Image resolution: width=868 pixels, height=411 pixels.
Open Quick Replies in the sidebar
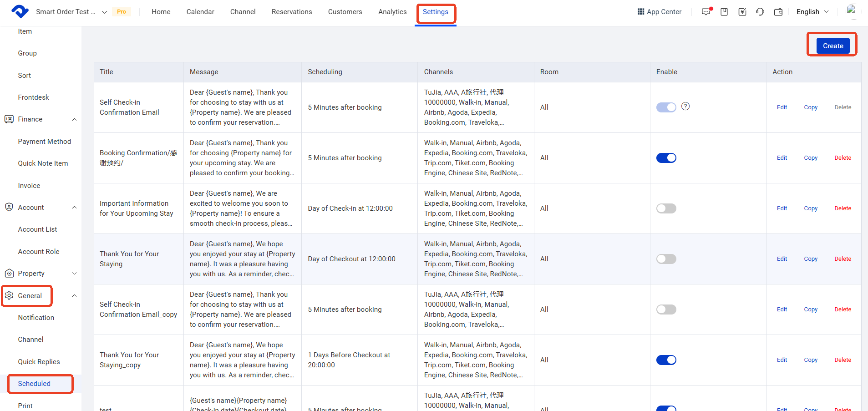pos(39,362)
